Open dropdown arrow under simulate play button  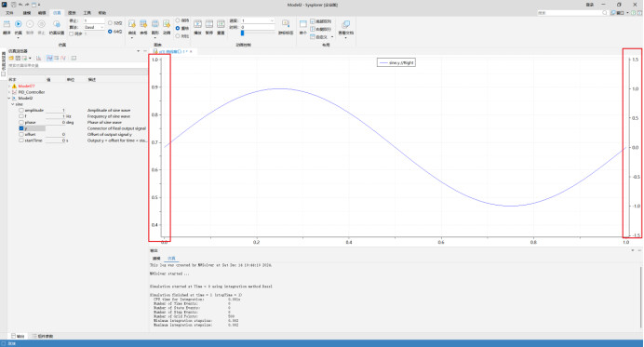[18, 38]
